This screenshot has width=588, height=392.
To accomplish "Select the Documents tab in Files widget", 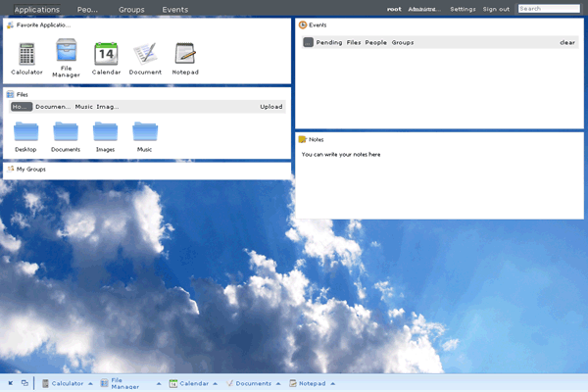I will click(53, 107).
